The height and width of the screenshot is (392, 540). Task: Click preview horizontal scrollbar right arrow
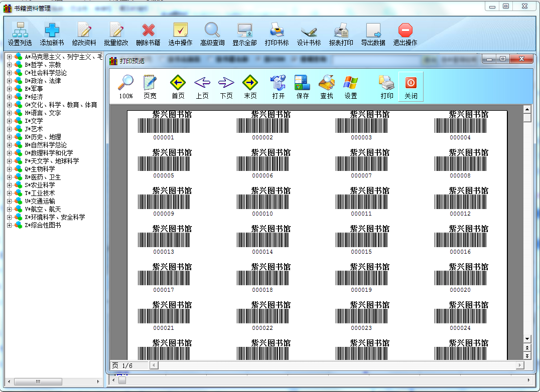520,365
